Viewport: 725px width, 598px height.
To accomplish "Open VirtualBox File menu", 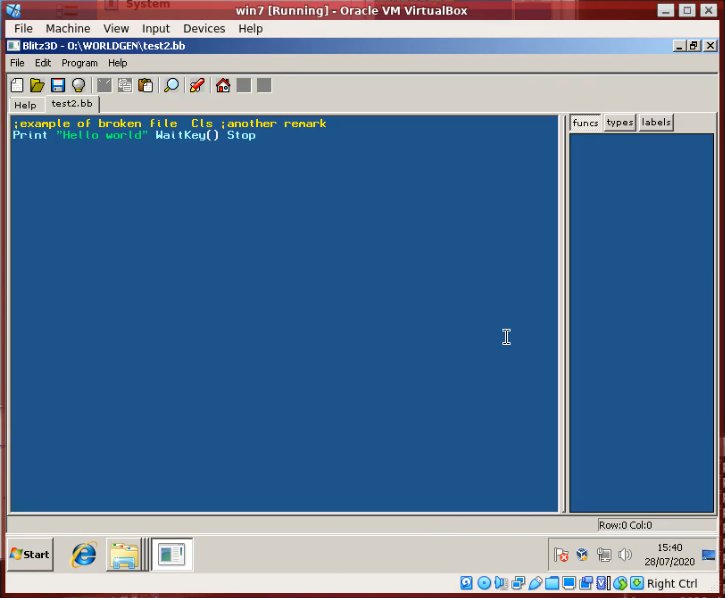I will (23, 29).
